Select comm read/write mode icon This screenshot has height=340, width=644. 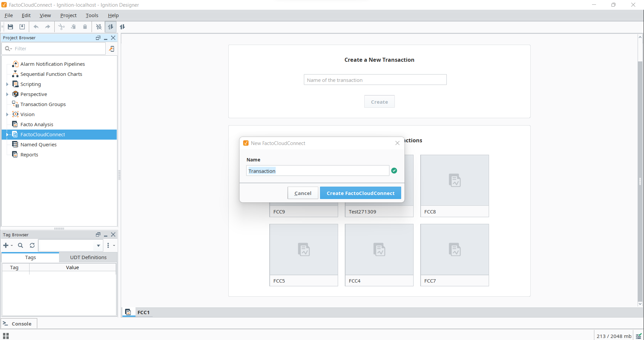pos(122,27)
